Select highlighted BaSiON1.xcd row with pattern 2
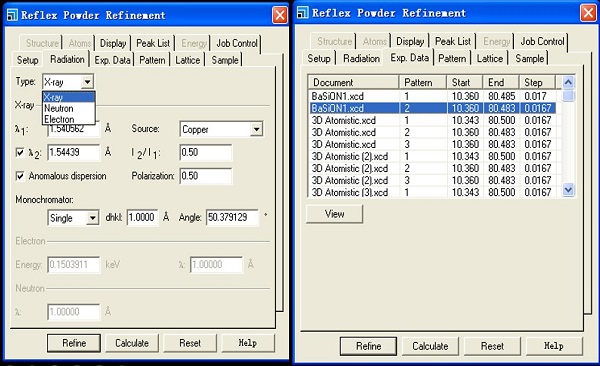 point(432,108)
